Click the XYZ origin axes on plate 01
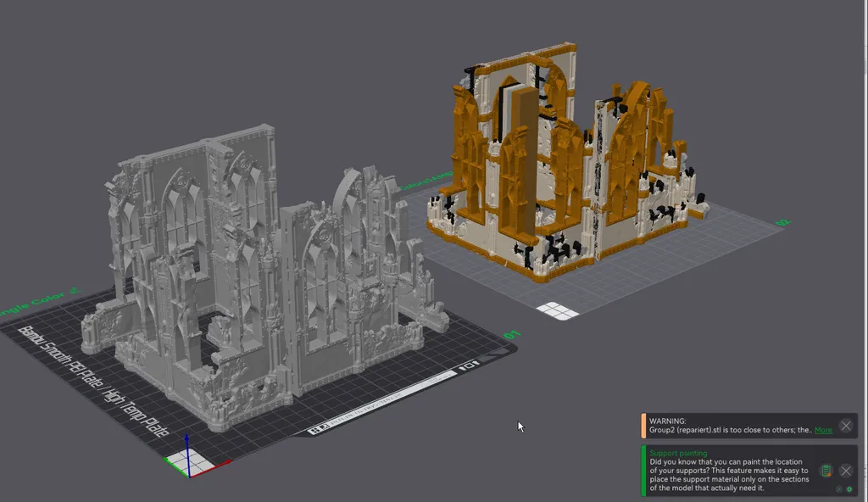 [x=188, y=464]
